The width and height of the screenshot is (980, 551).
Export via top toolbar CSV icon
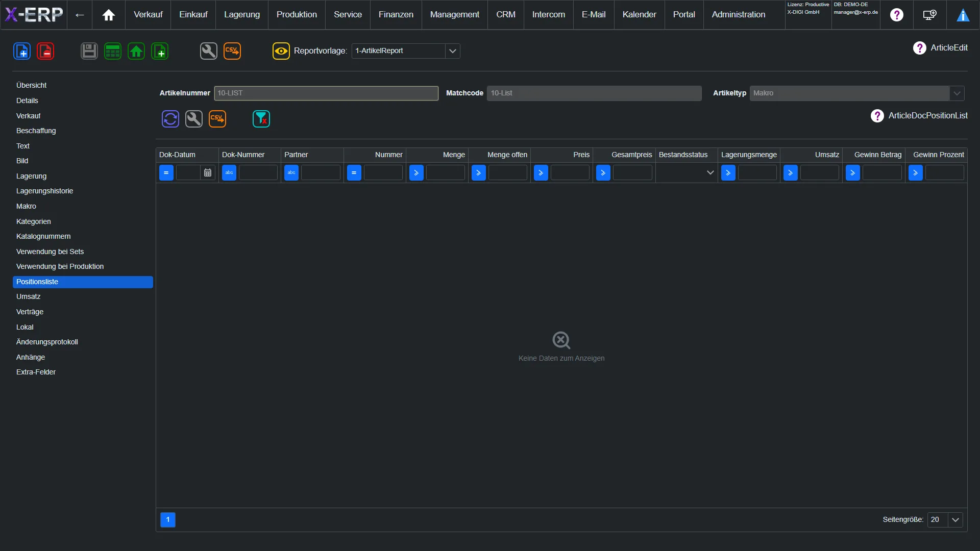coord(232,51)
